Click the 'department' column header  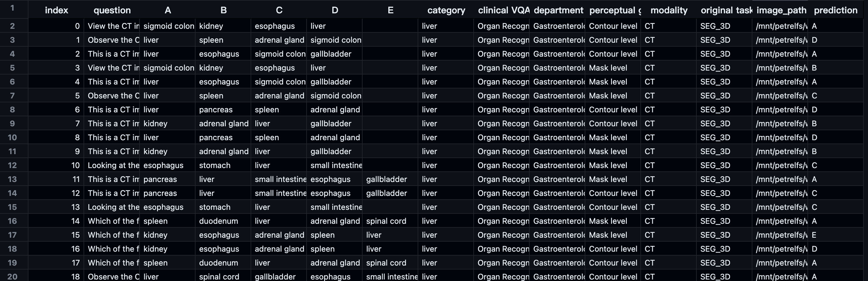[558, 10]
